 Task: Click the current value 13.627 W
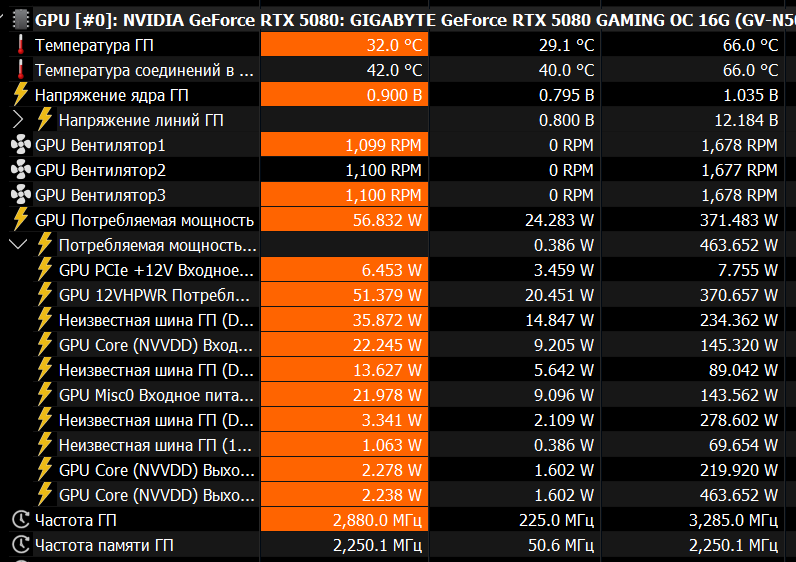(387, 370)
